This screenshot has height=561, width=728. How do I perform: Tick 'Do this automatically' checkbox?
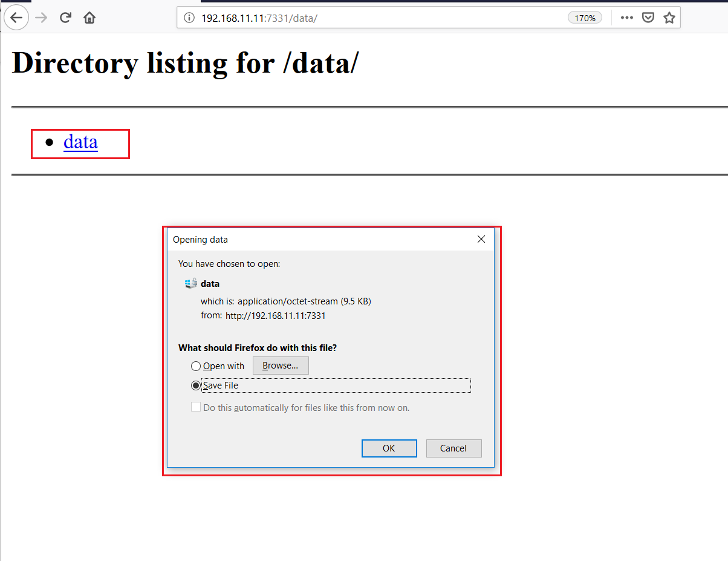coord(196,407)
